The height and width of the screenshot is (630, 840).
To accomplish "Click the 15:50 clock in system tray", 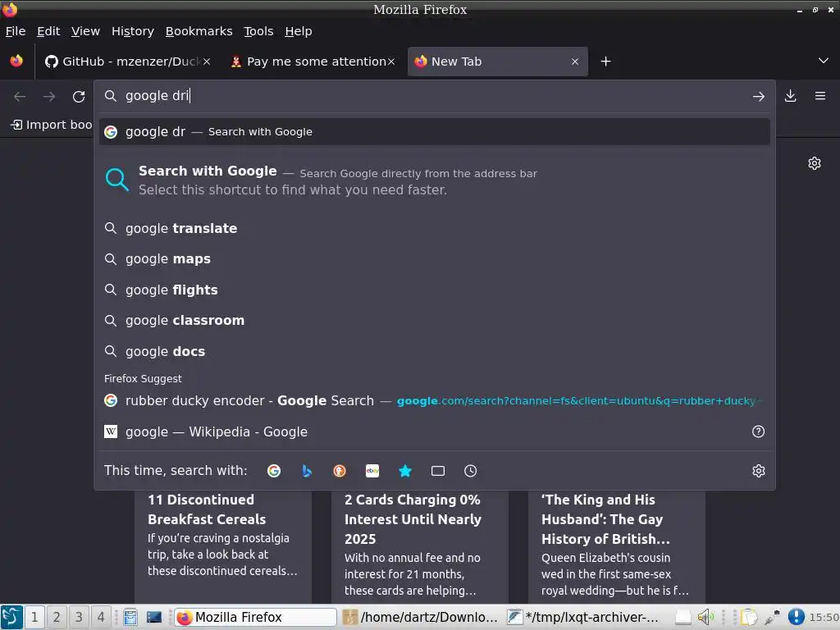I will point(824,617).
